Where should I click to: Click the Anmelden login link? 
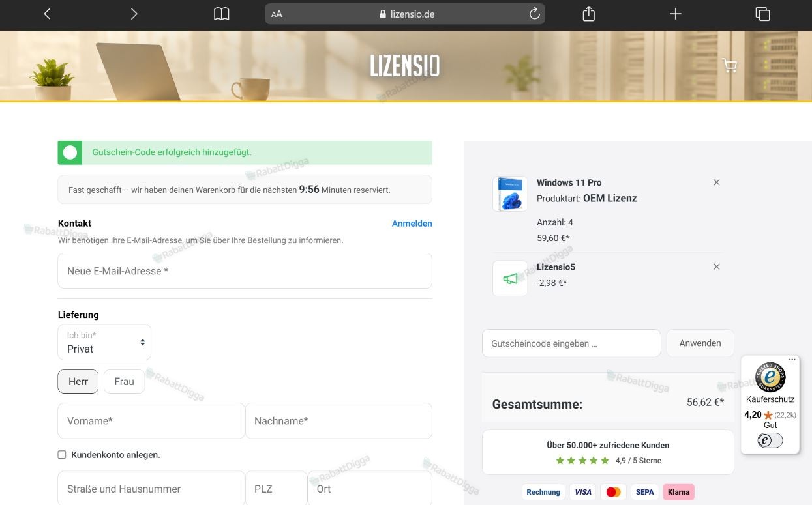(412, 224)
